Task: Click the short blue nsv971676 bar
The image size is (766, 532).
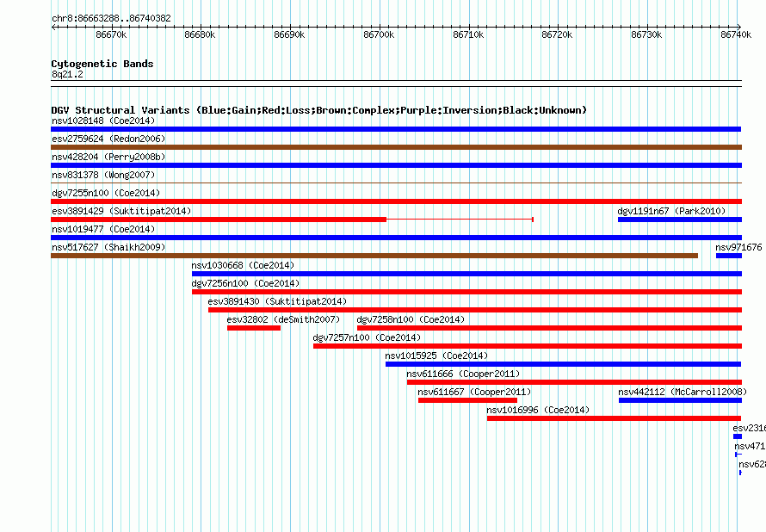Action: point(729,256)
